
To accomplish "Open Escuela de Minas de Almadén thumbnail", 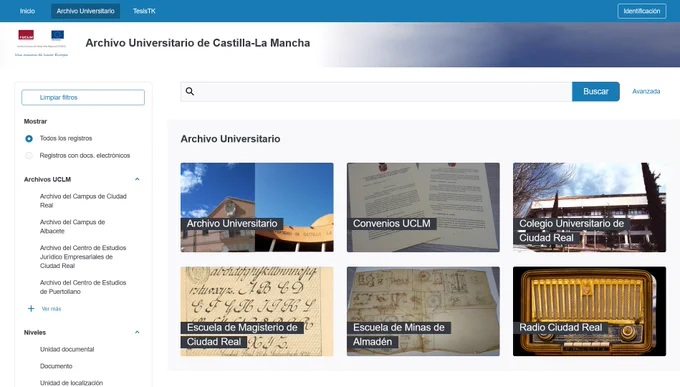I will (x=423, y=311).
